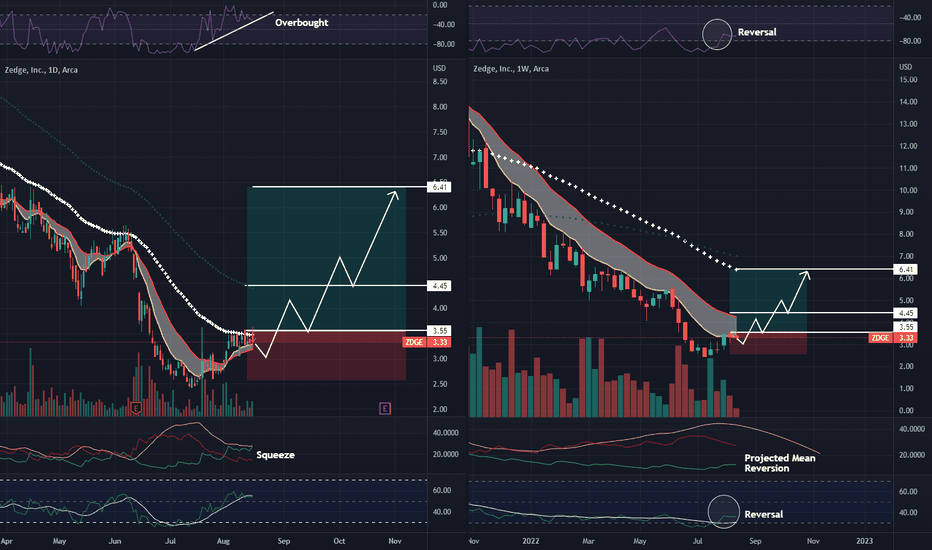
Task: Click the 6.41 target label on weekly chart
Action: click(x=905, y=269)
